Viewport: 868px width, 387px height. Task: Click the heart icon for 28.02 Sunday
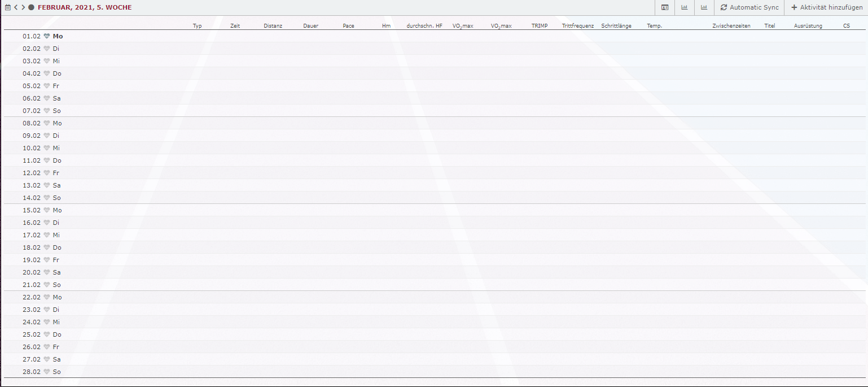47,372
